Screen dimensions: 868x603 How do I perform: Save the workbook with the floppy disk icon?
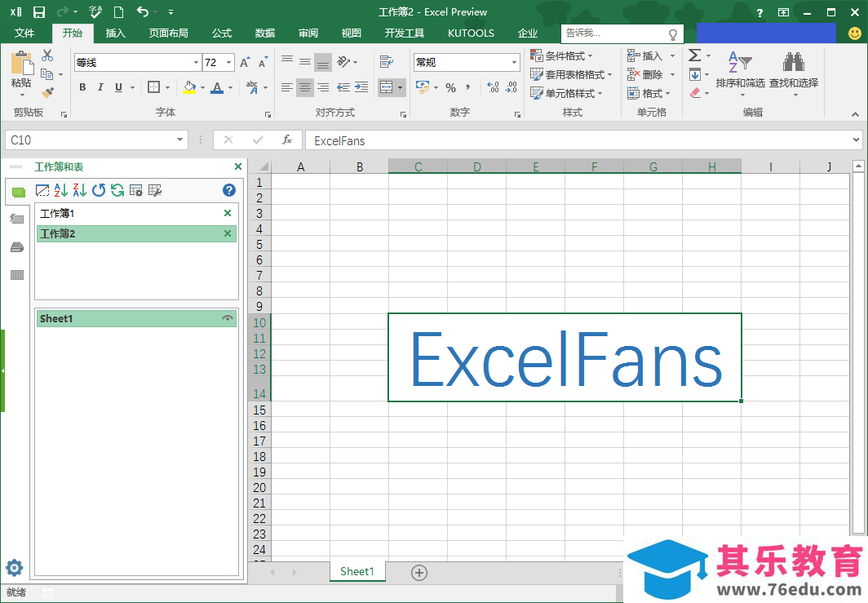pyautogui.click(x=39, y=12)
